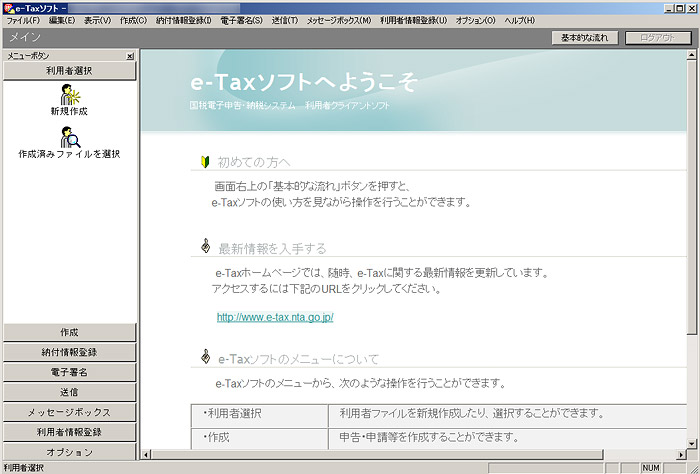Expand the 電子署名 sidebar section
700x474 pixels.
69,372
